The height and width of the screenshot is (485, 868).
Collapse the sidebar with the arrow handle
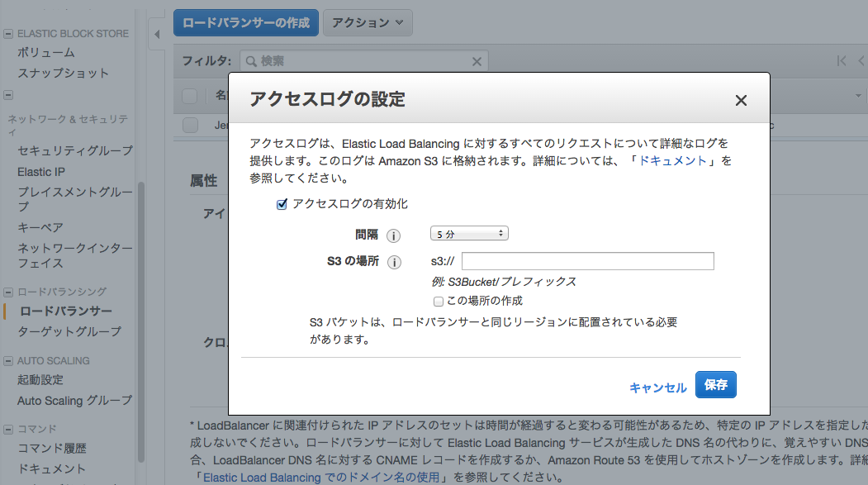coord(157,36)
